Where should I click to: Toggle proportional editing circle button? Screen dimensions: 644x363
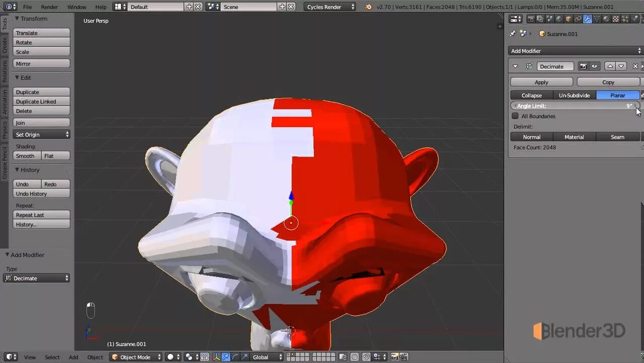coord(354,357)
